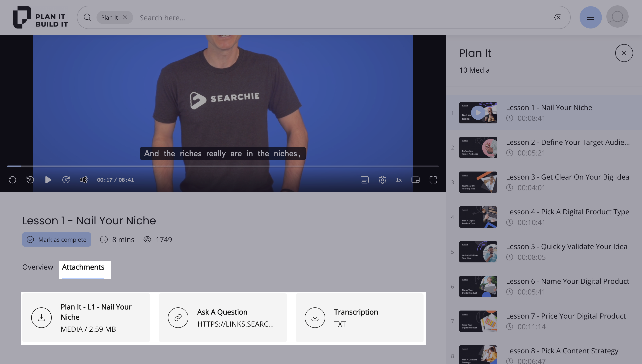
Task: Open the Ask A Question link icon
Action: tap(178, 317)
